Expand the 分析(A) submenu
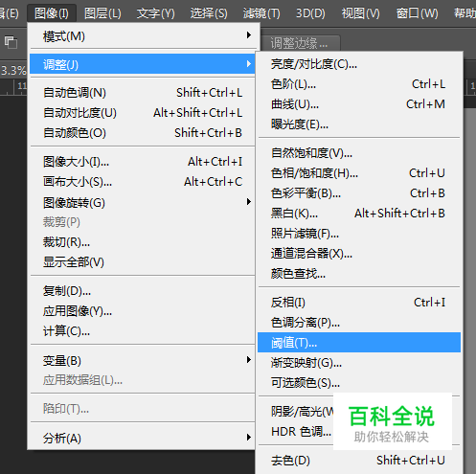Screen dimensions: 476x474 click(x=143, y=438)
